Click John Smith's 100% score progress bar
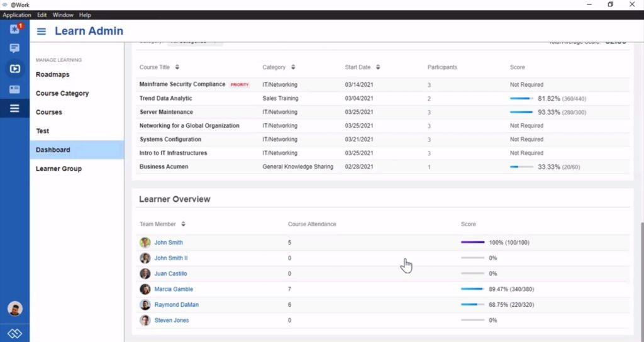Viewport: 644px width, 342px height. click(472, 242)
